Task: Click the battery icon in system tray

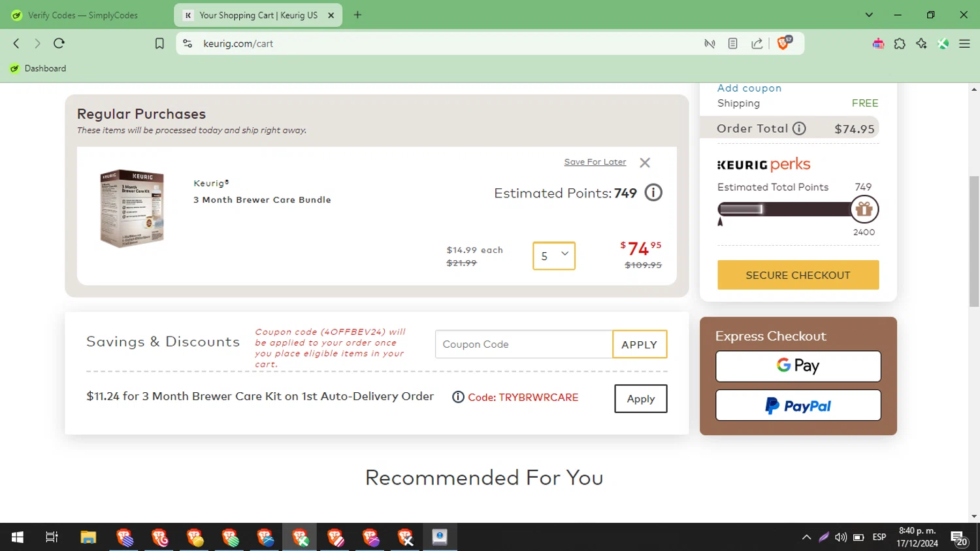Action: click(858, 537)
